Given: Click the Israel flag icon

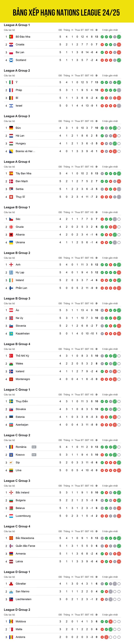Looking at the screenshot, I should tap(11, 106).
